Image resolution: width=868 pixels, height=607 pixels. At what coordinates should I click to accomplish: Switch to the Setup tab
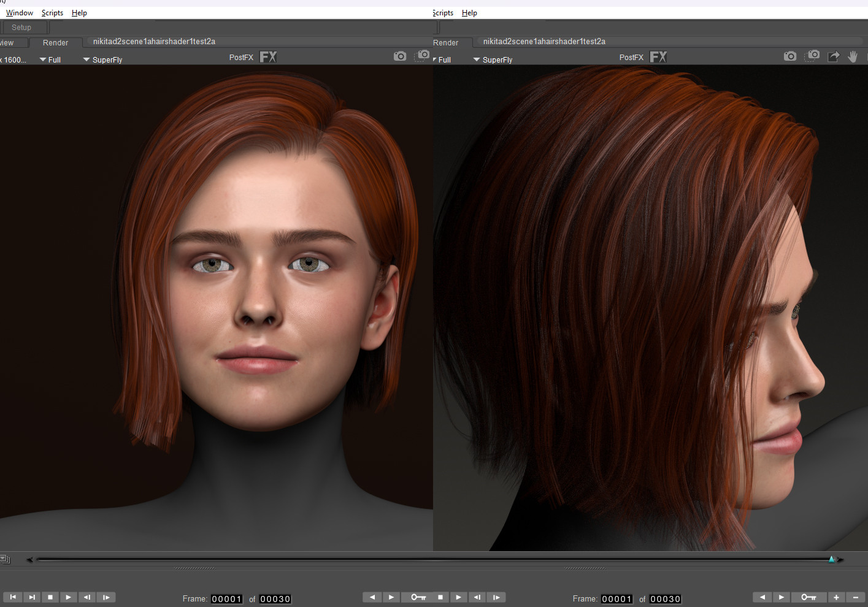tap(21, 28)
